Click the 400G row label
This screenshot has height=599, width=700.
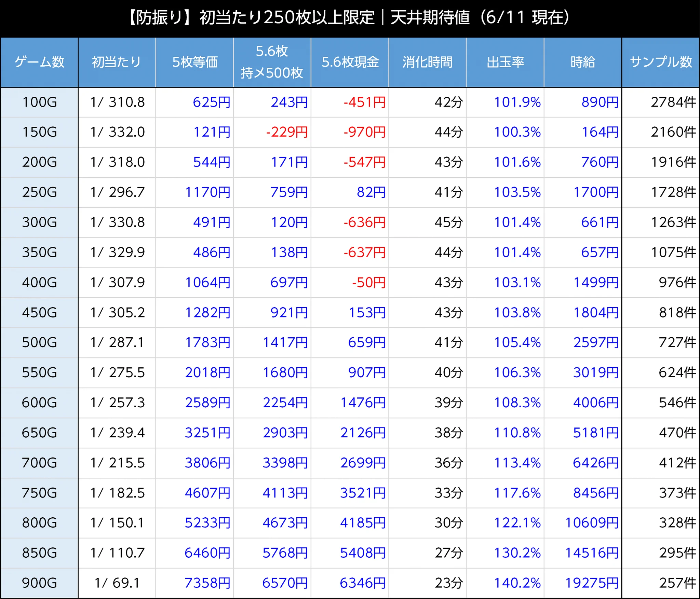(40, 282)
